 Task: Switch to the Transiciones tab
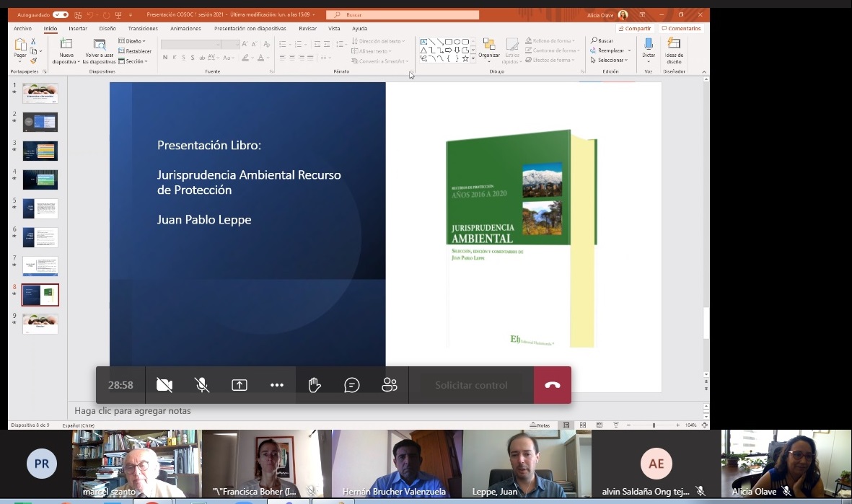coord(143,29)
